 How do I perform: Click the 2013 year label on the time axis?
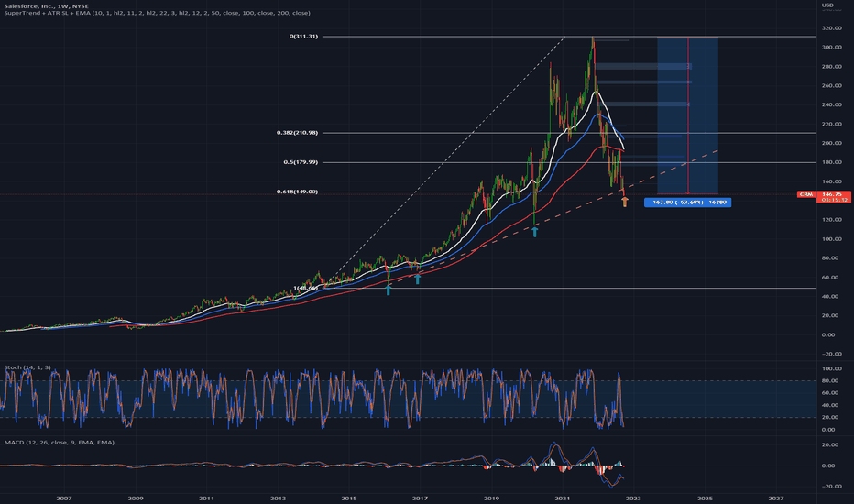pyautogui.click(x=278, y=498)
